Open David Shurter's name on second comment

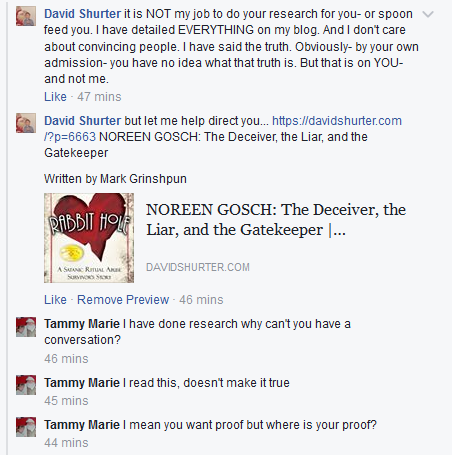pyautogui.click(x=82, y=121)
